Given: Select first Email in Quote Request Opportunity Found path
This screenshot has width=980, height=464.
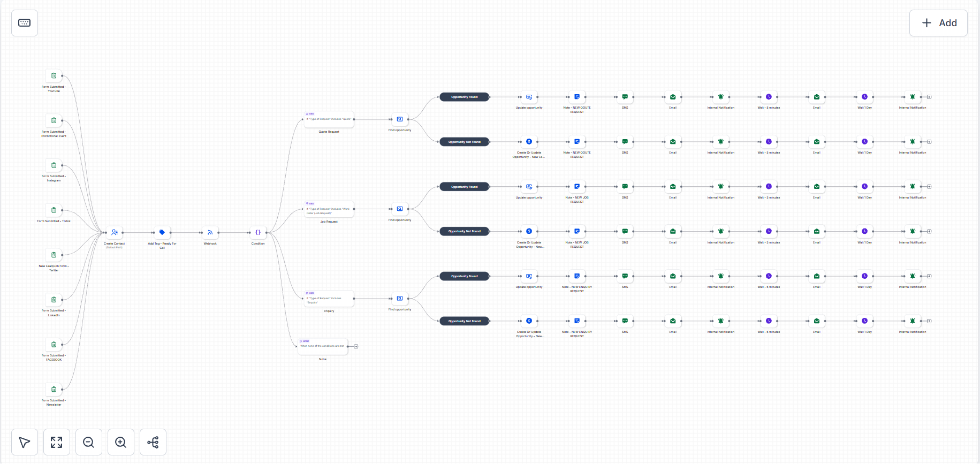Looking at the screenshot, I should (673, 97).
